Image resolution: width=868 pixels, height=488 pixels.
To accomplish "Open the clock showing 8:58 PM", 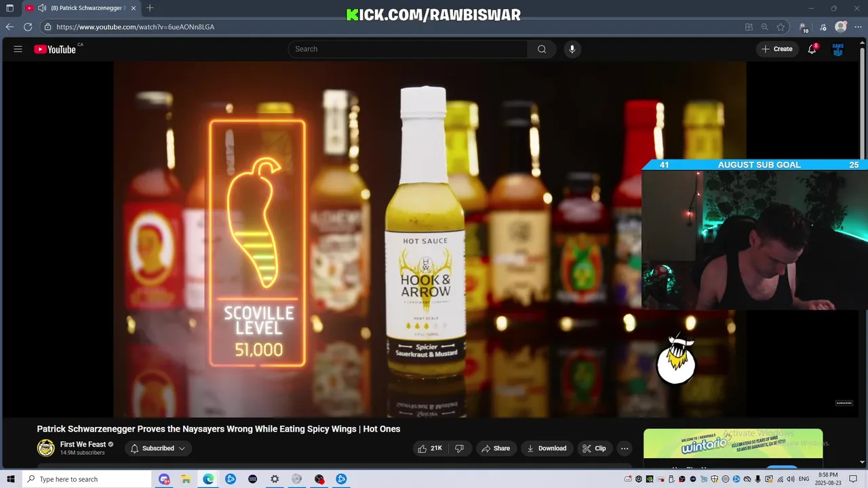I will click(x=828, y=479).
